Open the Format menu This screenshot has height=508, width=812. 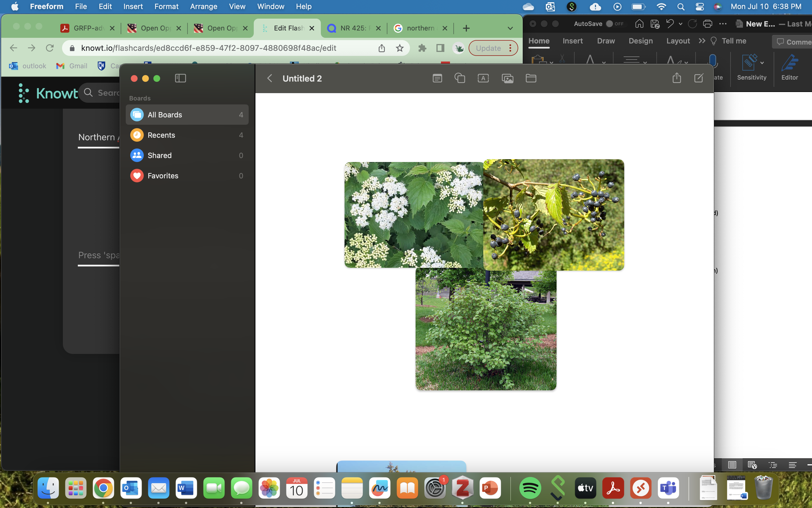click(166, 6)
